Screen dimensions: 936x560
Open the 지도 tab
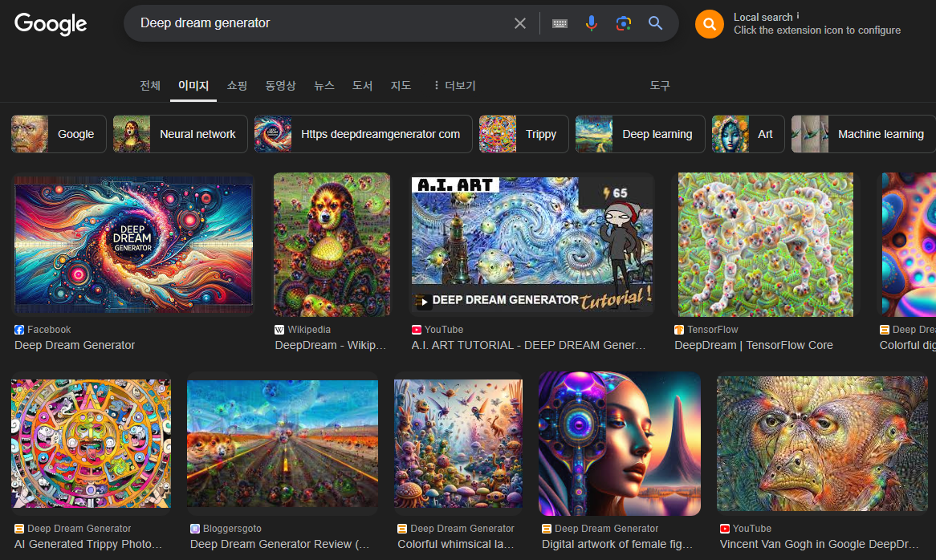click(401, 85)
